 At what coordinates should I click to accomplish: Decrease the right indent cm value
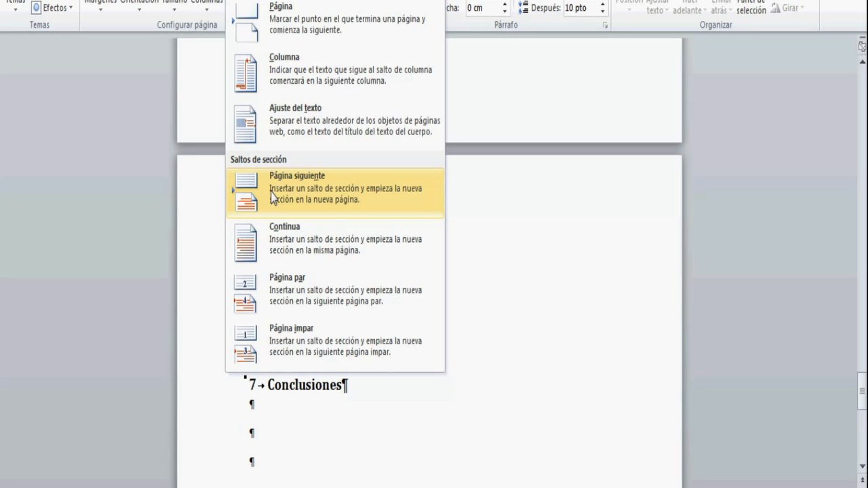(x=505, y=12)
